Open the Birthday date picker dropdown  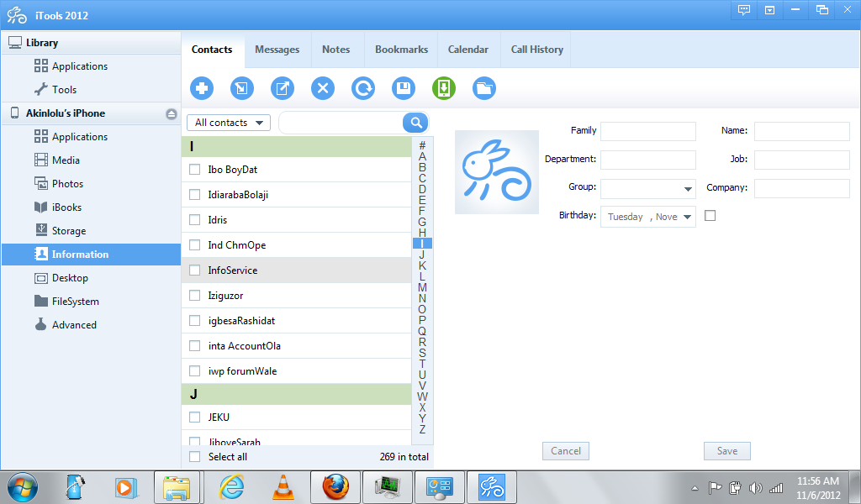(687, 218)
